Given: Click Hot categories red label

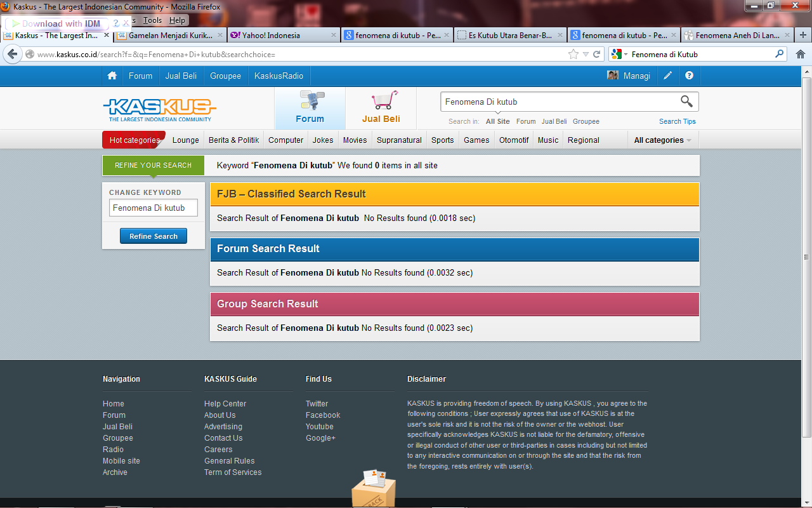Looking at the screenshot, I should [x=134, y=140].
